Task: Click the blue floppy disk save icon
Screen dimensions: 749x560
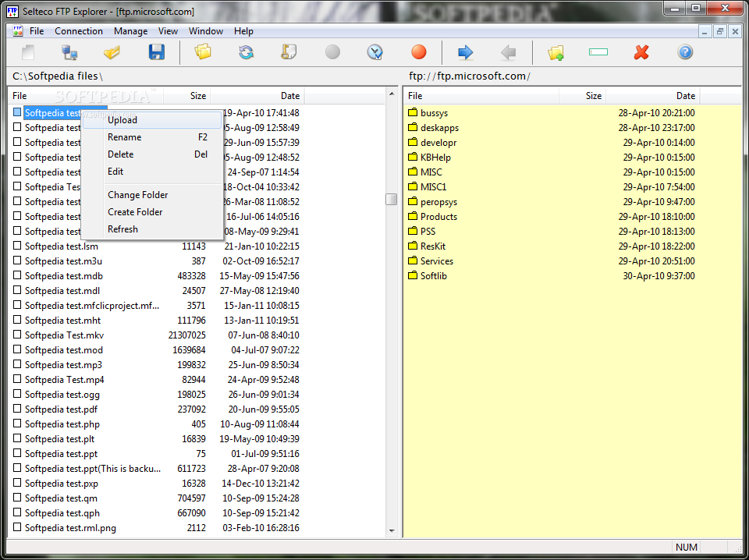Action: pyautogui.click(x=157, y=52)
